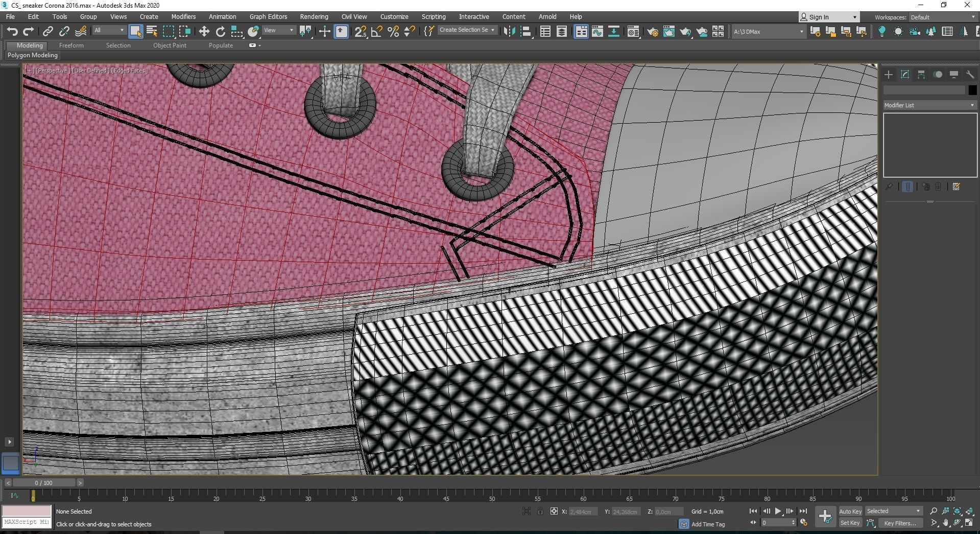Activate the Select and Rotate tool
This screenshot has width=980, height=534.
click(220, 32)
